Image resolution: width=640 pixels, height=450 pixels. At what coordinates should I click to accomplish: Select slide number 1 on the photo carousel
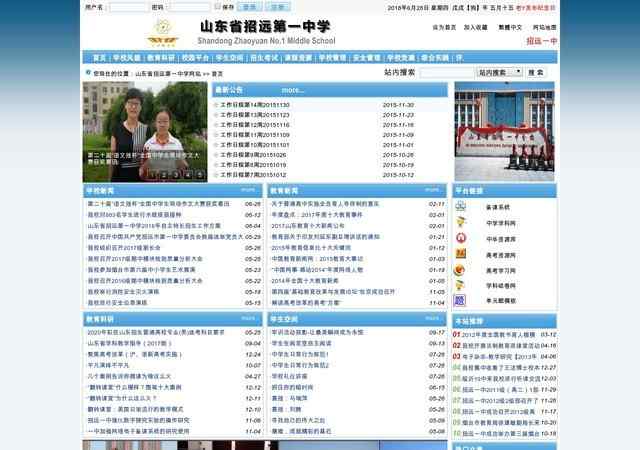tap(152, 174)
